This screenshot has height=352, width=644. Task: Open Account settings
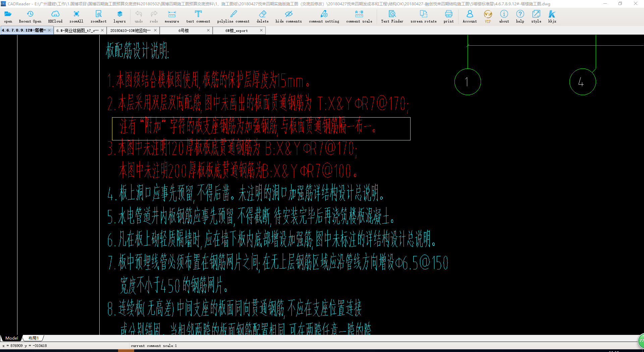tap(470, 16)
